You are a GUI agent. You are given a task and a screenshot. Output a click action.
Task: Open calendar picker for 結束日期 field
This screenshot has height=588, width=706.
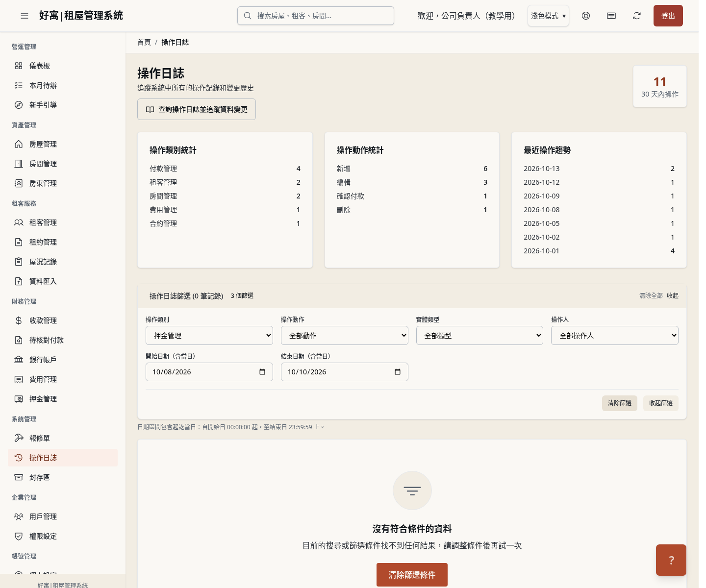(398, 372)
